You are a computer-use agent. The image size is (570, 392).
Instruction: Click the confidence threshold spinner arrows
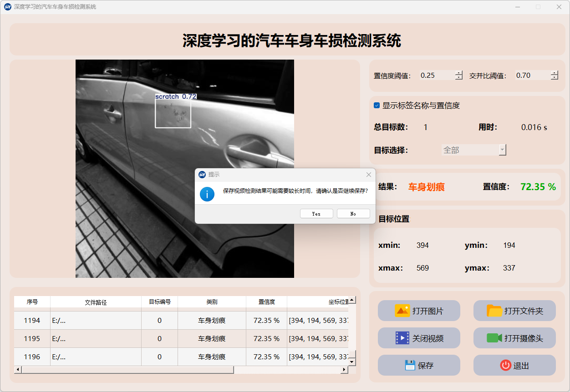click(458, 75)
